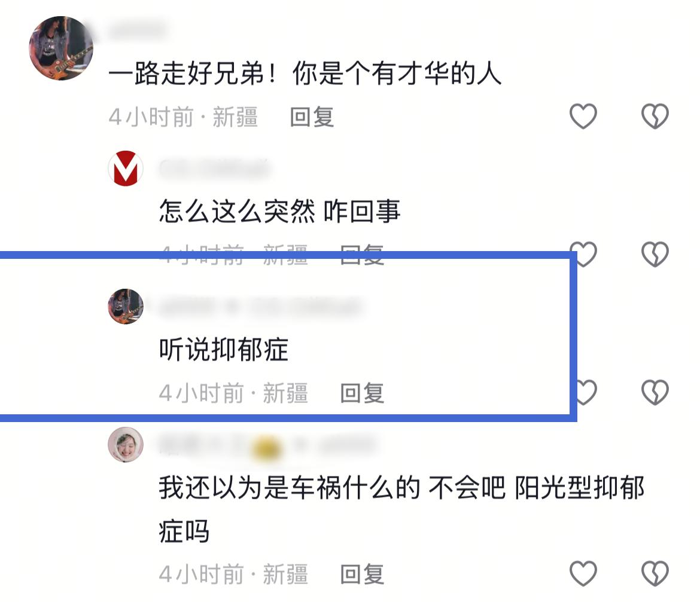Select the comment text 听说抑郁症
Screen dimensions: 700x602
point(224,349)
